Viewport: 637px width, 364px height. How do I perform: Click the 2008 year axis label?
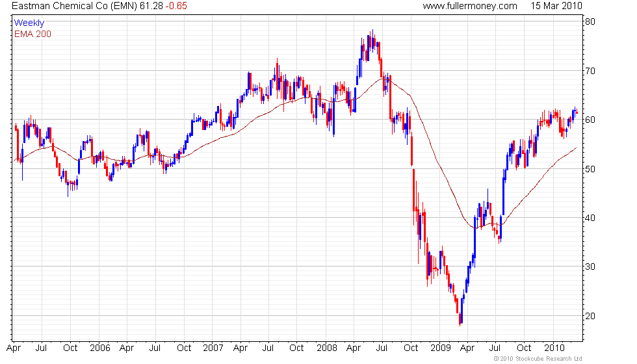326,348
